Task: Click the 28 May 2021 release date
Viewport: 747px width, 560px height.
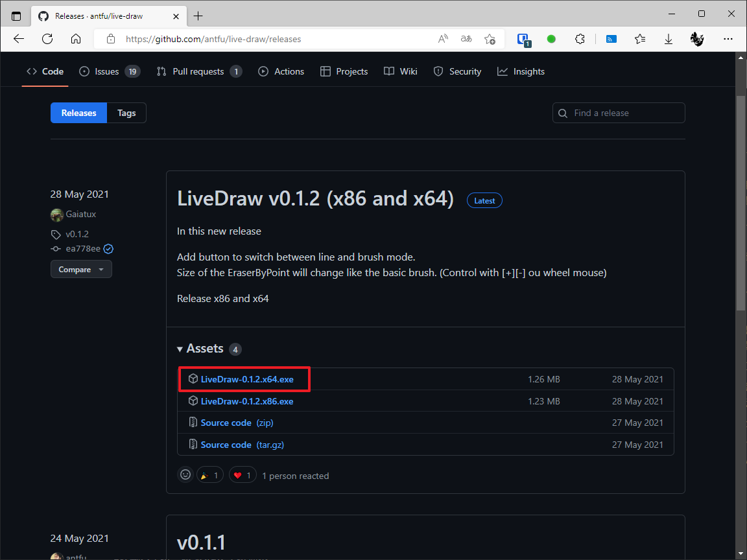Action: [x=80, y=194]
